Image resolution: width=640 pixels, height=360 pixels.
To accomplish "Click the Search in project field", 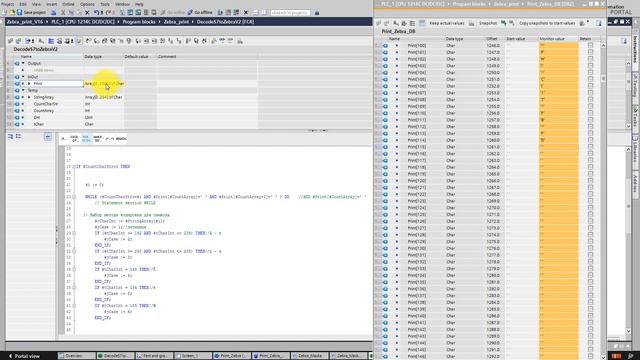I will [290, 13].
